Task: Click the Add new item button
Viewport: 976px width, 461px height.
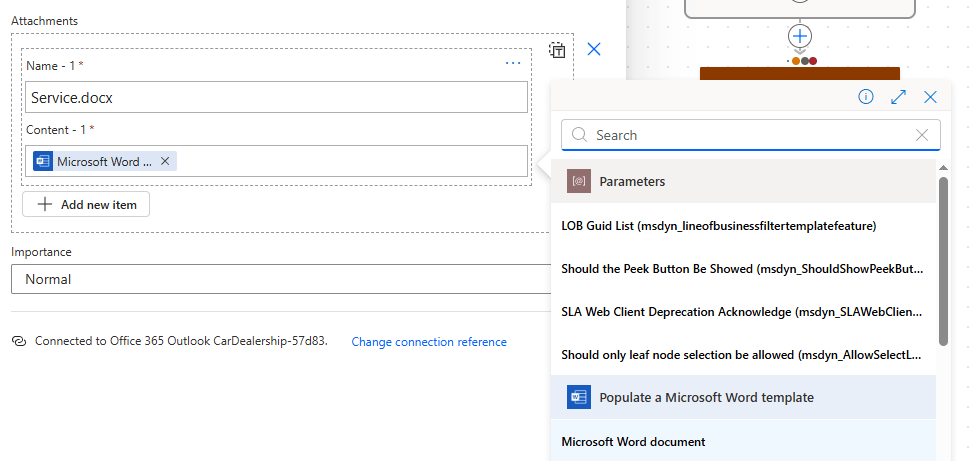Action: 86,204
